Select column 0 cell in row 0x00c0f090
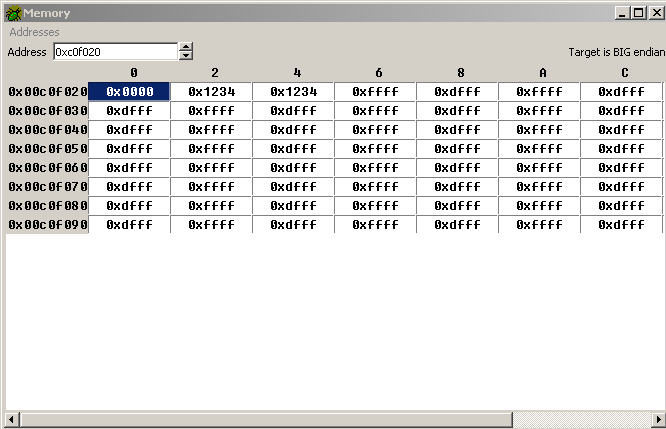 click(x=129, y=224)
